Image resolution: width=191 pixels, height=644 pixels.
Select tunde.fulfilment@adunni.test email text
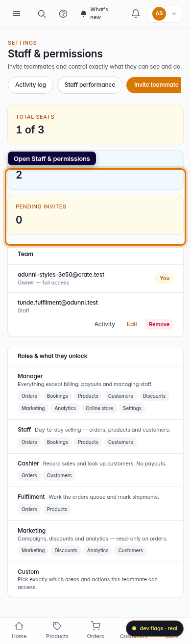(58, 303)
